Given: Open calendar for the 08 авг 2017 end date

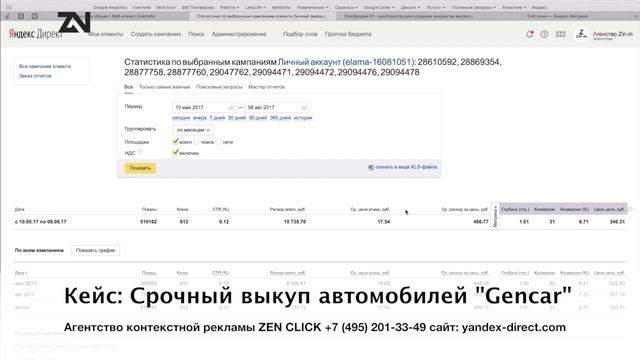Looking at the screenshot, I should [304, 107].
